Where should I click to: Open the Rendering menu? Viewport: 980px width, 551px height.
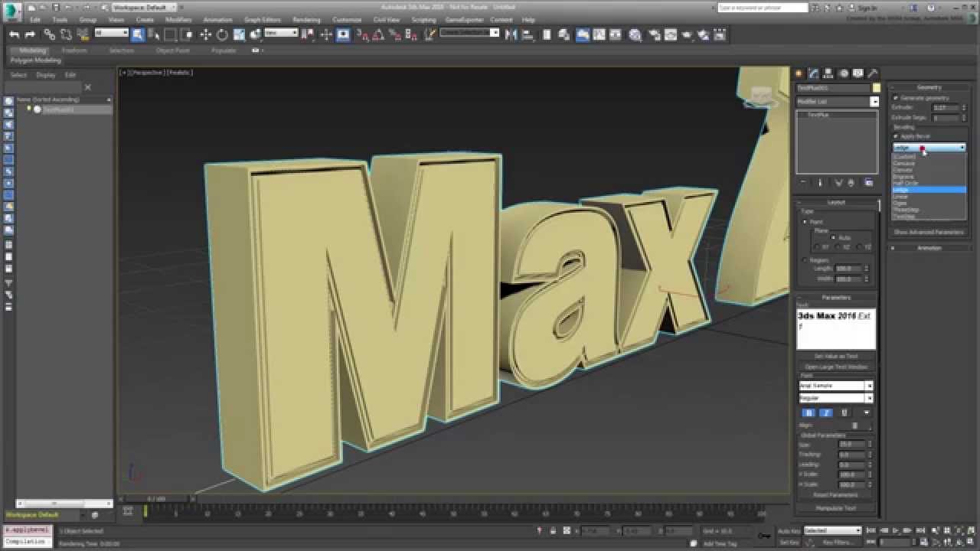pyautogui.click(x=306, y=20)
